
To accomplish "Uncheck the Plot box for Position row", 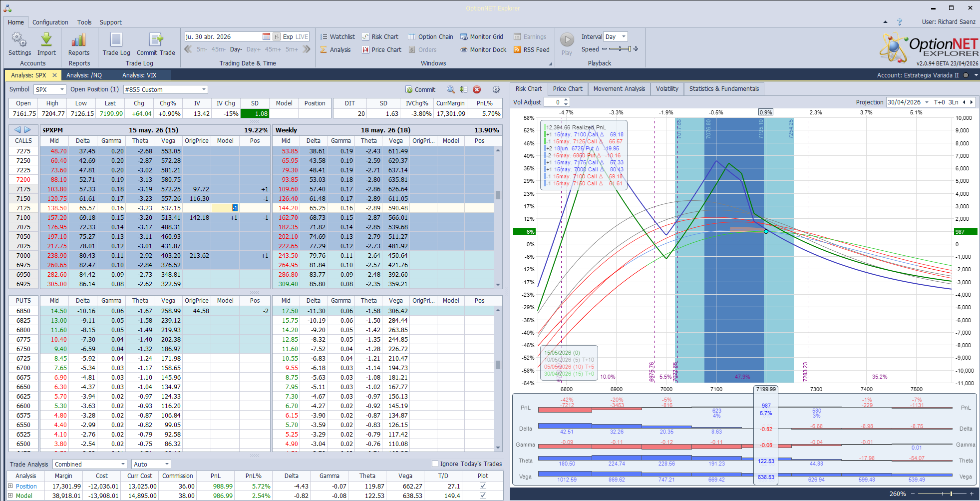I will (x=483, y=486).
